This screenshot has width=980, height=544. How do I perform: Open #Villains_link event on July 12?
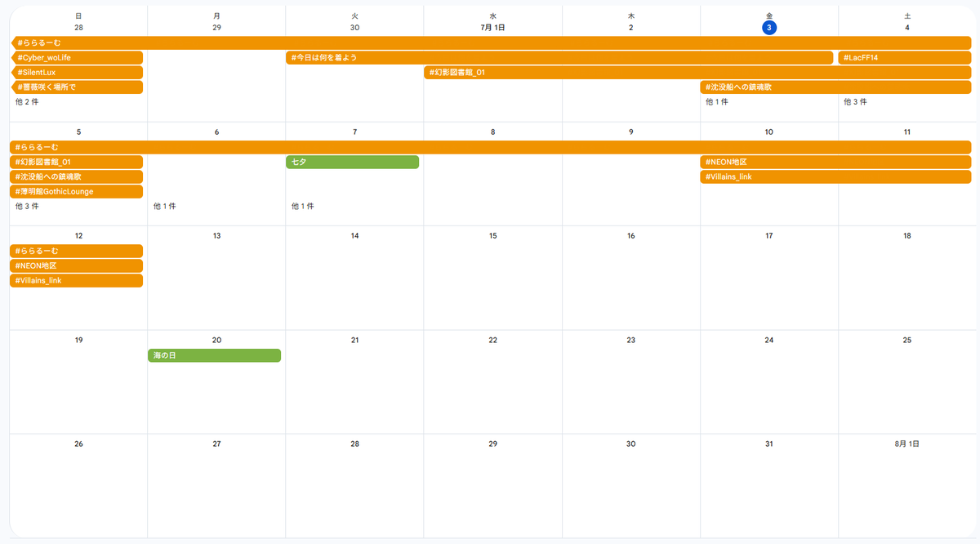pos(77,281)
